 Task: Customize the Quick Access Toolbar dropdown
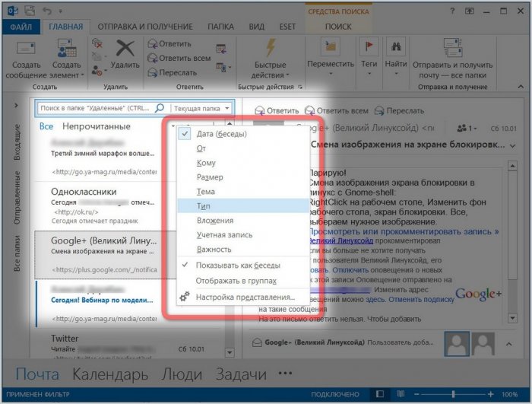coord(60,11)
